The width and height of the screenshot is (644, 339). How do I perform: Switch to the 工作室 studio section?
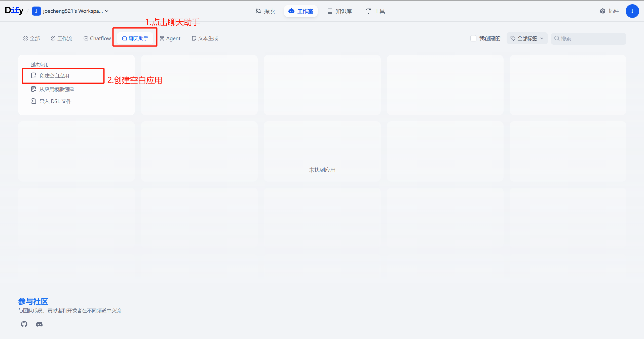pyautogui.click(x=301, y=11)
